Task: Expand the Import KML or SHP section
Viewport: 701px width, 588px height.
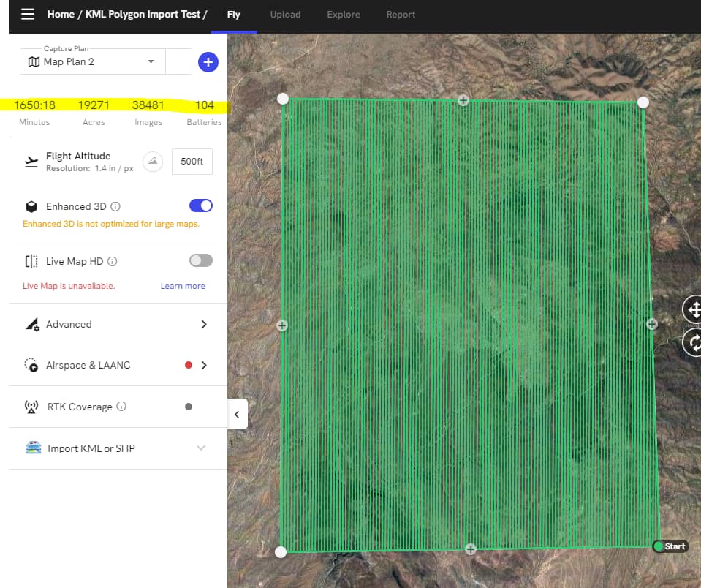Action: pos(201,448)
